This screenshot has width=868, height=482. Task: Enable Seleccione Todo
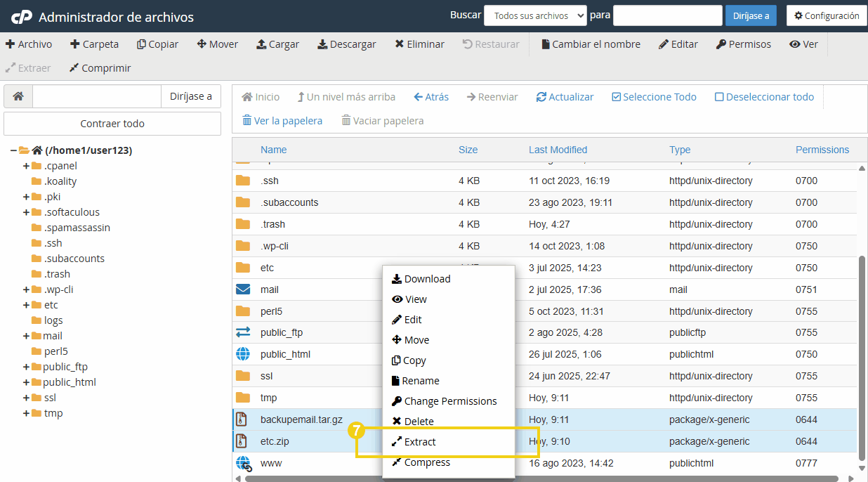click(653, 96)
